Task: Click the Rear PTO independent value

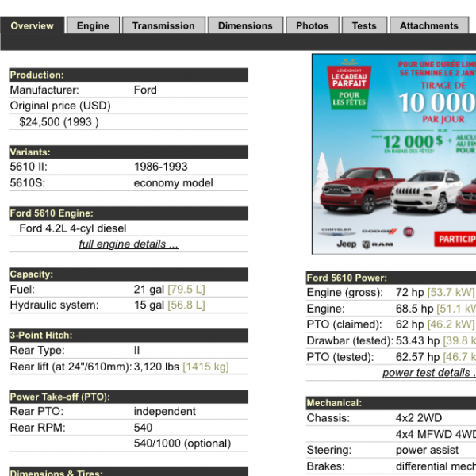Action: [x=165, y=411]
